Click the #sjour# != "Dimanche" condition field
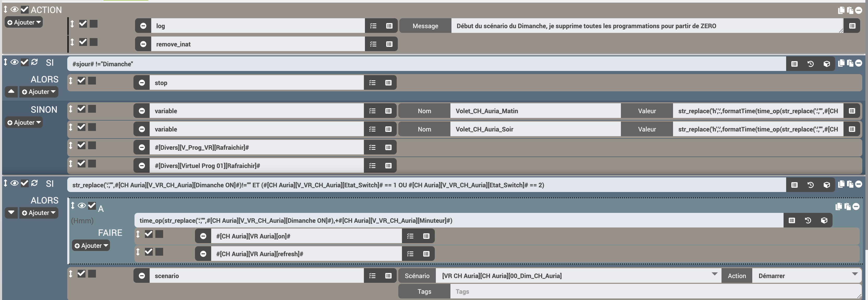 coord(427,64)
